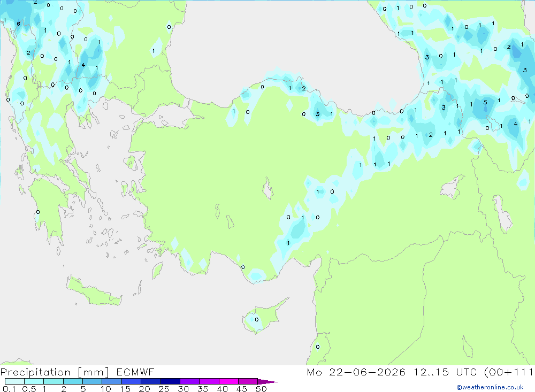The width and height of the screenshot is (535, 392).
Task: Click the legend label '45'
Action: [242, 389]
